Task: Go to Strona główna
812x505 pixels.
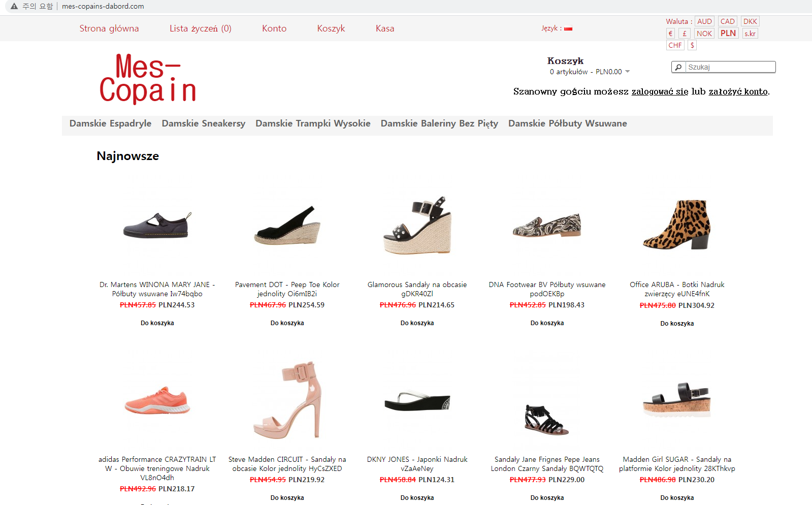Action: (109, 28)
